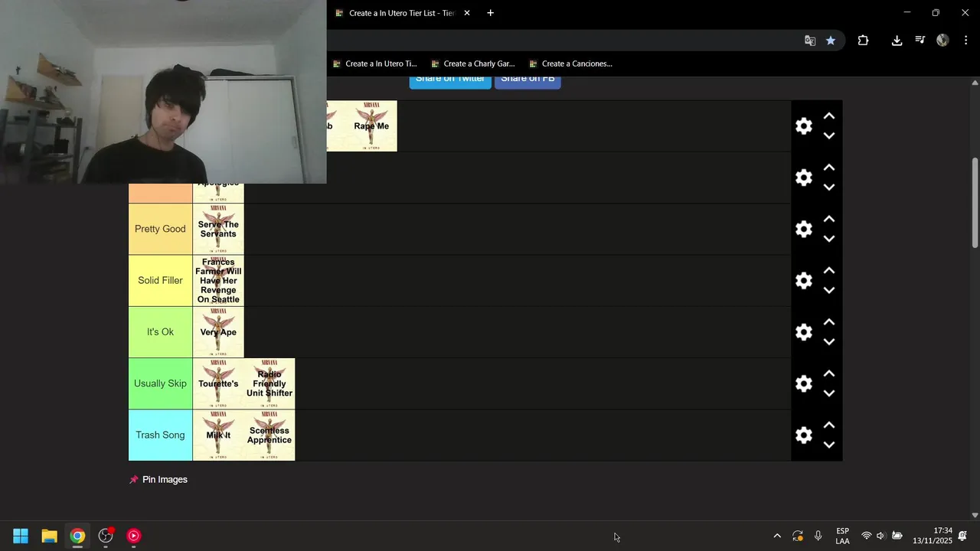This screenshot has width=980, height=551.
Task: Open bookmark Create a In Utero Ti...
Action: pyautogui.click(x=374, y=64)
